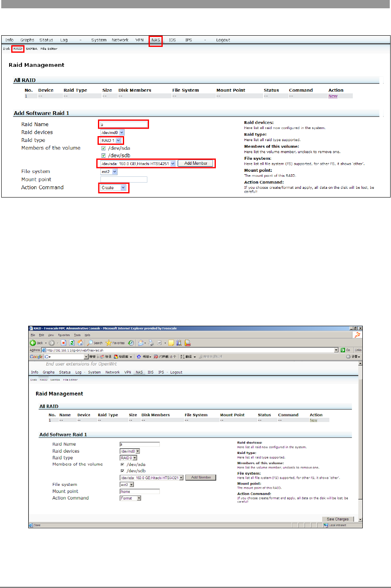Toggle /dev/sda checkbox in the Internet Explorer window
This screenshot has height=588, width=391.
click(122, 464)
